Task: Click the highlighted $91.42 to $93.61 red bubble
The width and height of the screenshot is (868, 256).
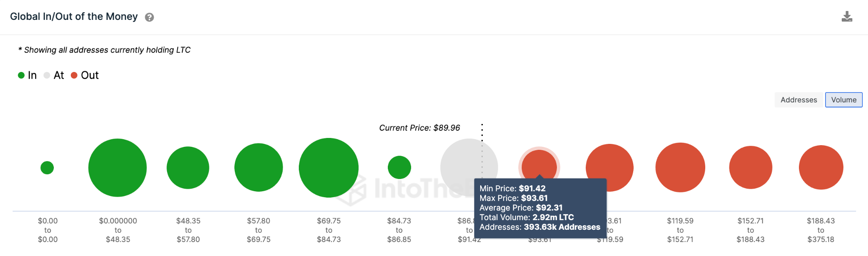Action: (539, 164)
